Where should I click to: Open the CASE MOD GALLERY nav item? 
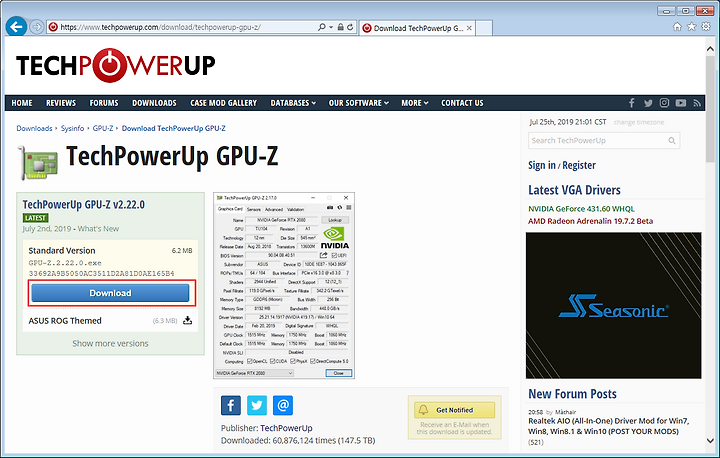pyautogui.click(x=224, y=103)
